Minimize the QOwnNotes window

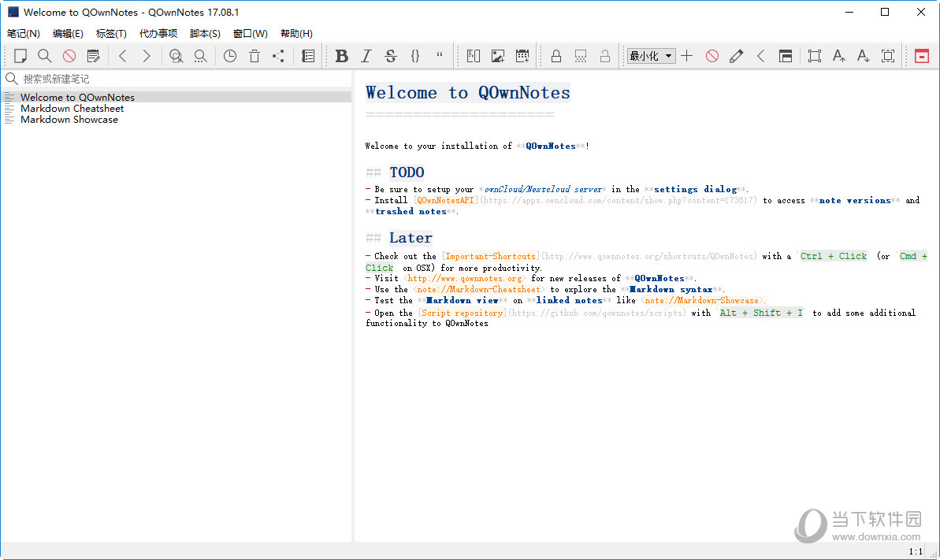[x=849, y=12]
